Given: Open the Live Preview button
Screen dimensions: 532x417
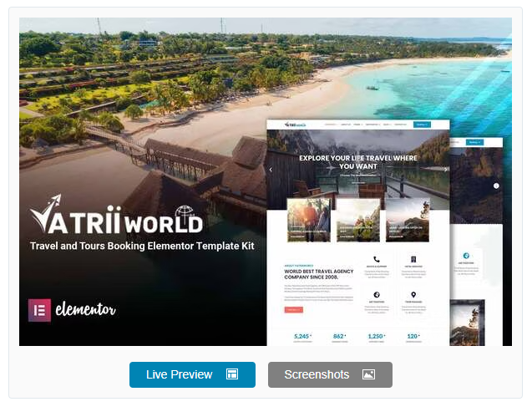Looking at the screenshot, I should pyautogui.click(x=192, y=374).
